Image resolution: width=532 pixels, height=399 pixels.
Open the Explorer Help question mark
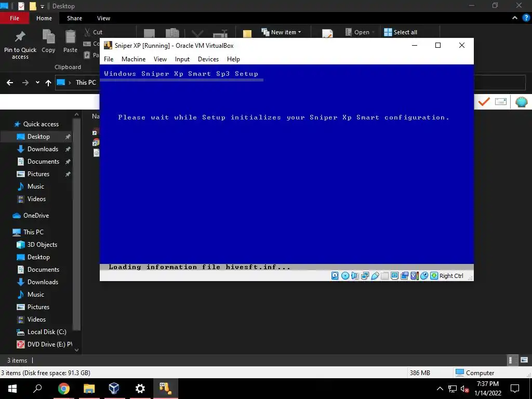(x=526, y=18)
